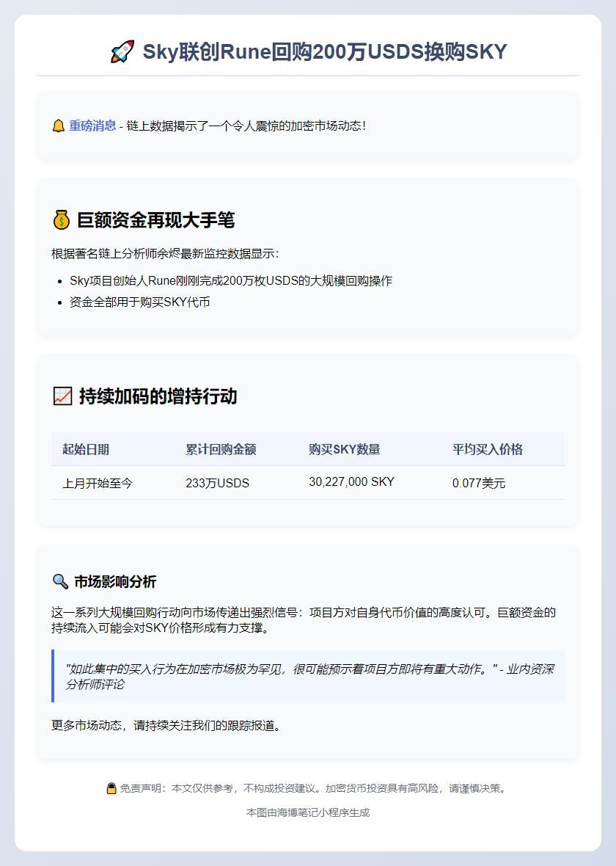
Task: Click the 重磅消息 highlighted link text
Action: pos(92,126)
